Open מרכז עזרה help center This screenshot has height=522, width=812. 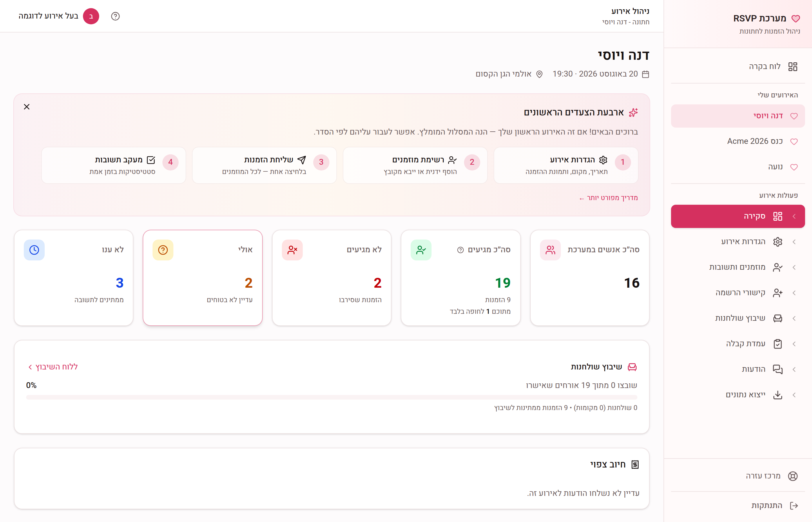(738, 476)
